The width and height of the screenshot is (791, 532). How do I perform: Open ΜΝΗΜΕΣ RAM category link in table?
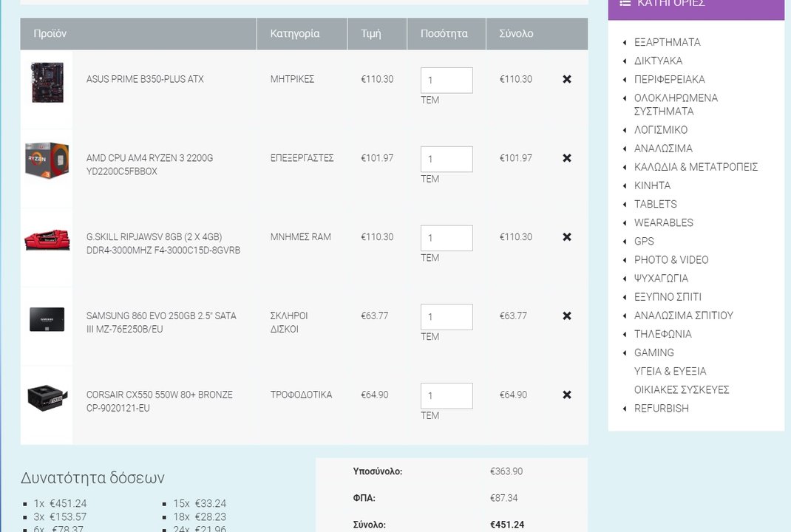pyautogui.click(x=301, y=237)
